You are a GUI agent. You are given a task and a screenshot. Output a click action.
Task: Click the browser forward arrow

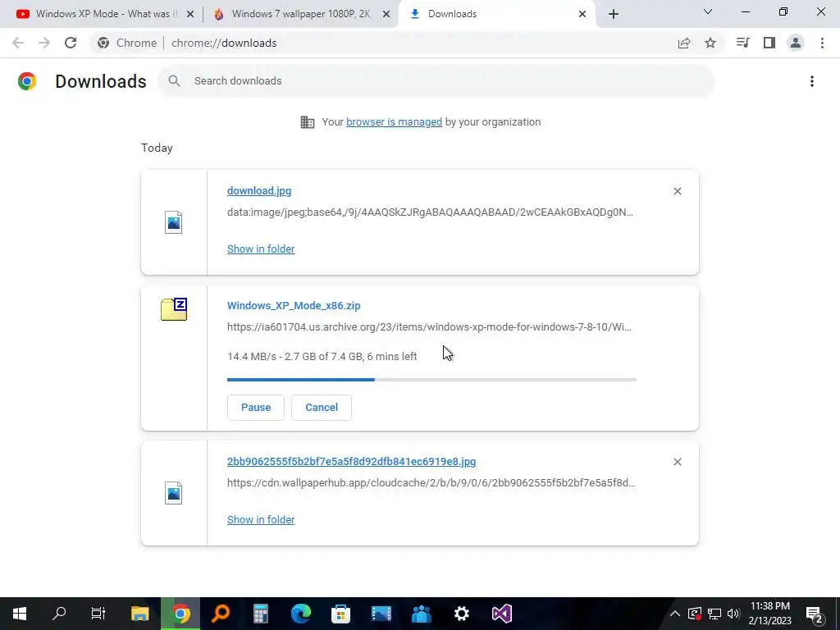pyautogui.click(x=44, y=43)
